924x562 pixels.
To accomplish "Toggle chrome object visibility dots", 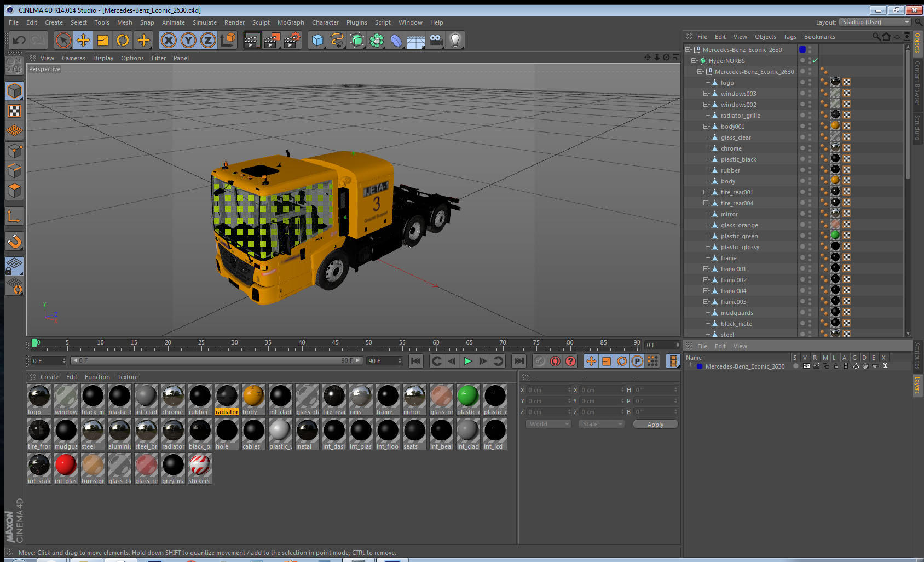I will (x=810, y=148).
